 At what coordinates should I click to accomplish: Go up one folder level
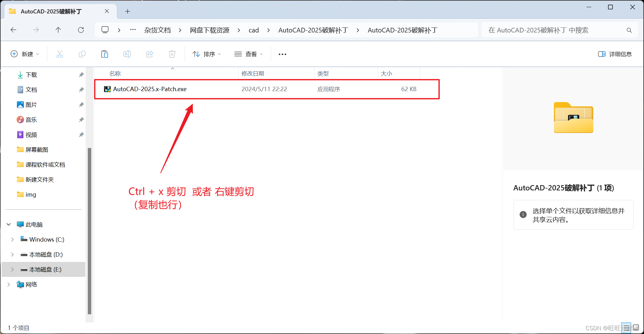click(58, 30)
